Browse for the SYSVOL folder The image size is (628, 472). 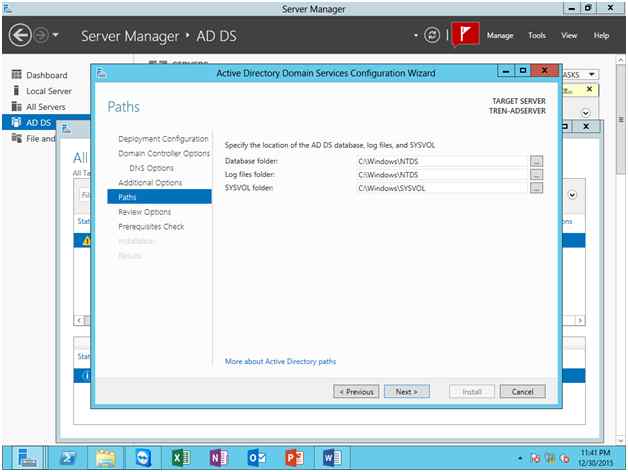tap(537, 188)
